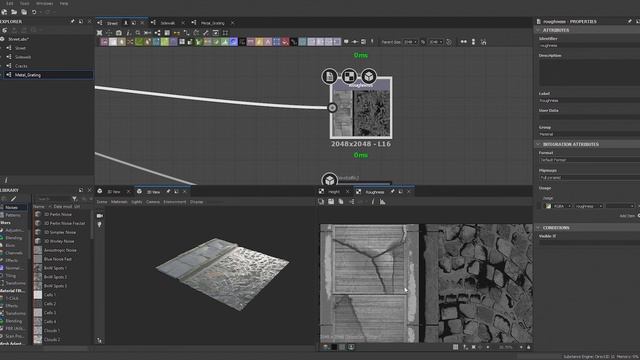Click the save bitmap icon in 2D view toolbar
This screenshot has width=640, height=360.
[331, 202]
